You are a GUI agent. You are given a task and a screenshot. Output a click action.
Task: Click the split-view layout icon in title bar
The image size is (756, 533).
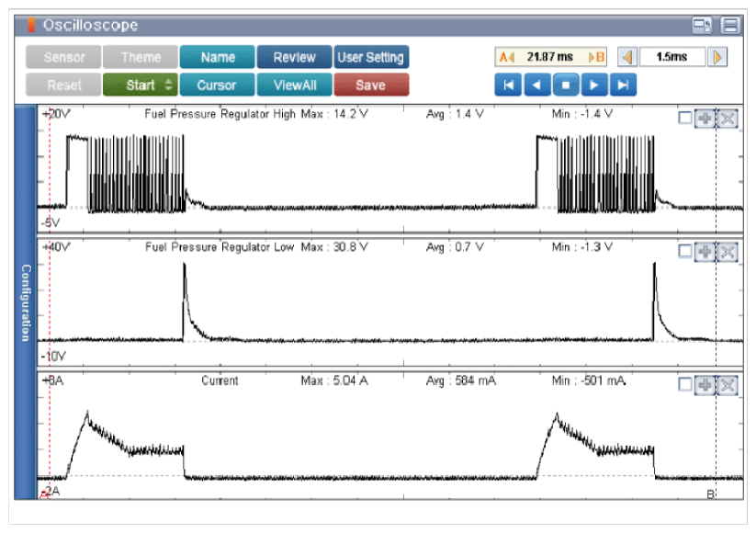(730, 25)
